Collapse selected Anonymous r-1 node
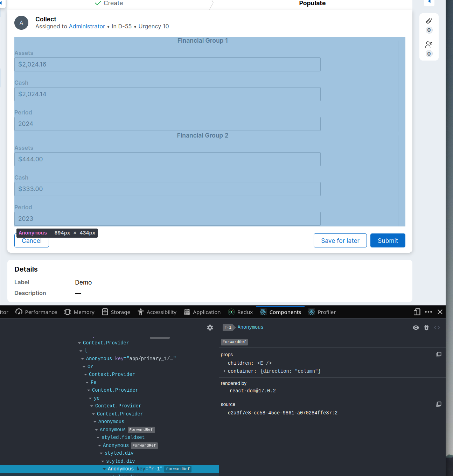This screenshot has width=453, height=476. pos(104,469)
